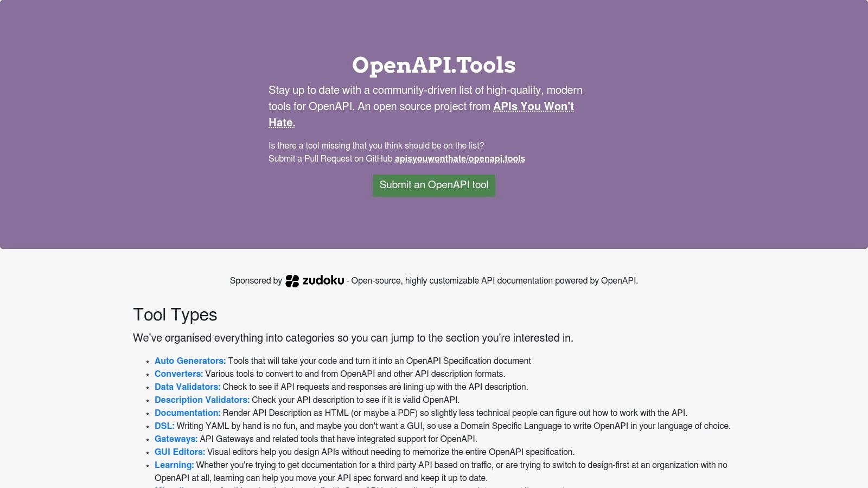Open the APIs You Won't Hate link
Viewport: 868px width, 488px height.
(x=533, y=107)
